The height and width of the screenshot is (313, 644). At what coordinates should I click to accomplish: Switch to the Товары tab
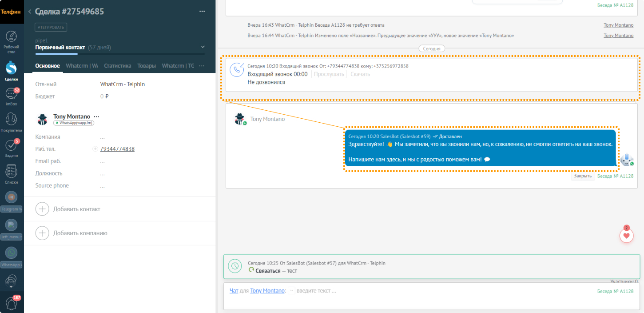tap(147, 66)
